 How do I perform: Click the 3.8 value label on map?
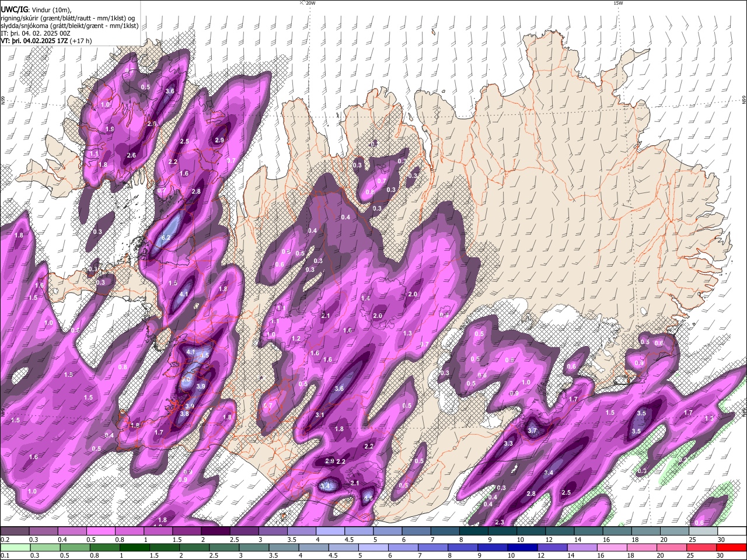(x=184, y=414)
